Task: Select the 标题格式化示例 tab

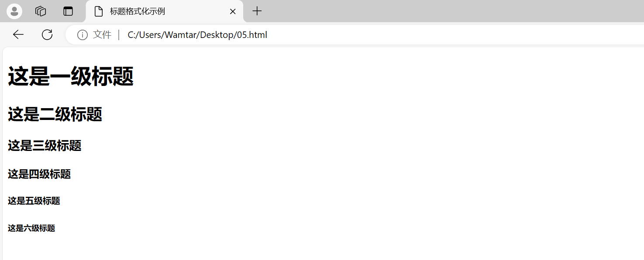Action: tap(164, 11)
